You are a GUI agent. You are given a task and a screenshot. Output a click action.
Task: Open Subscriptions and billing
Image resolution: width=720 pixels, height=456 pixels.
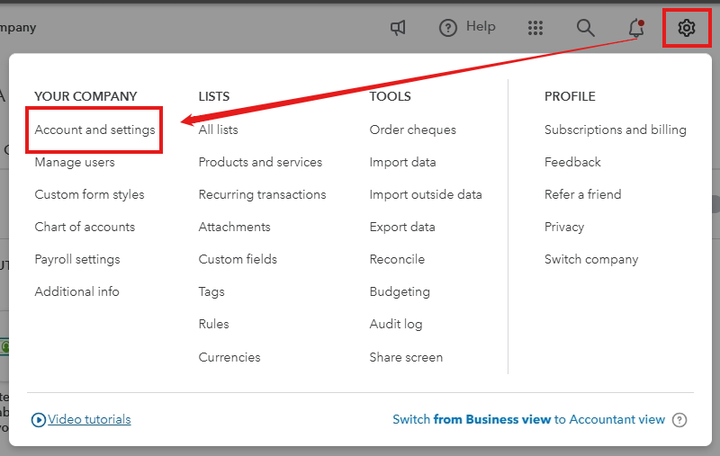(615, 130)
